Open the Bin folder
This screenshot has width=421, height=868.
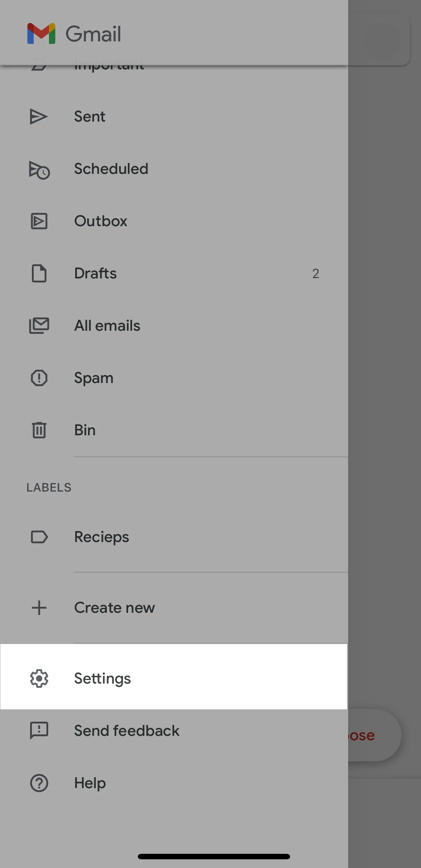pos(174,430)
